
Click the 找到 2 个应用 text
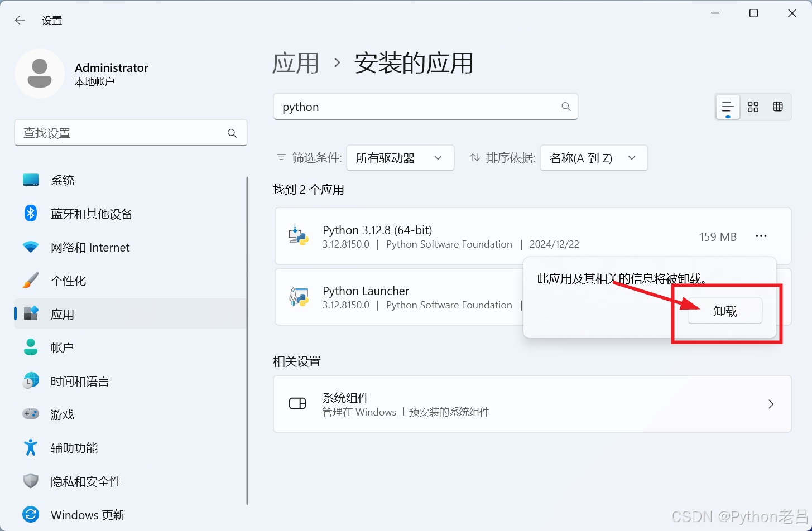point(309,190)
